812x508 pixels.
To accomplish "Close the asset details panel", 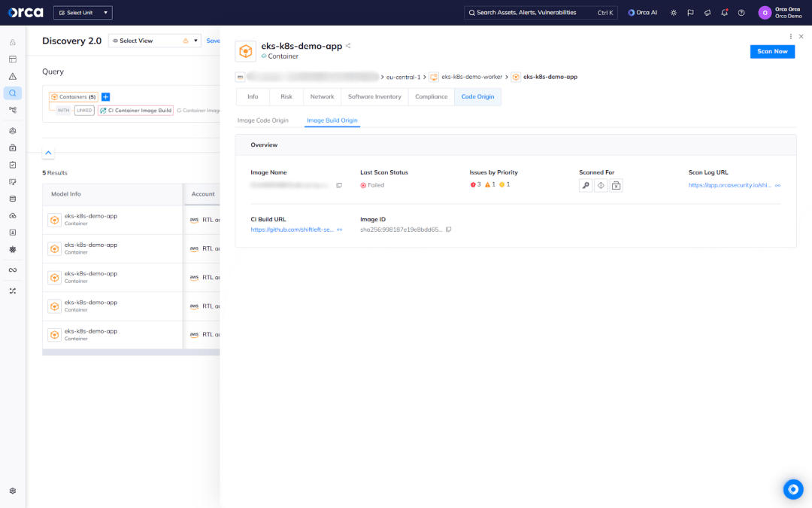I will 801,36.
